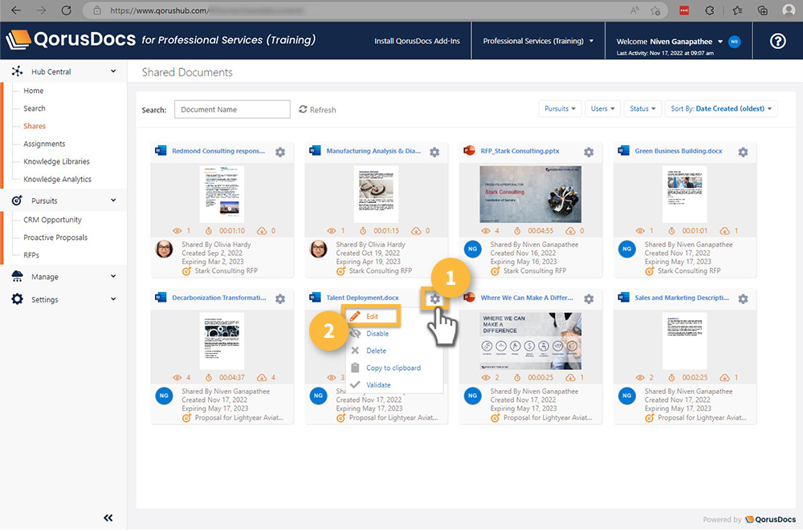Image resolution: width=803 pixels, height=532 pixels.
Task: Click Hub Central network icon
Action: click(x=17, y=71)
